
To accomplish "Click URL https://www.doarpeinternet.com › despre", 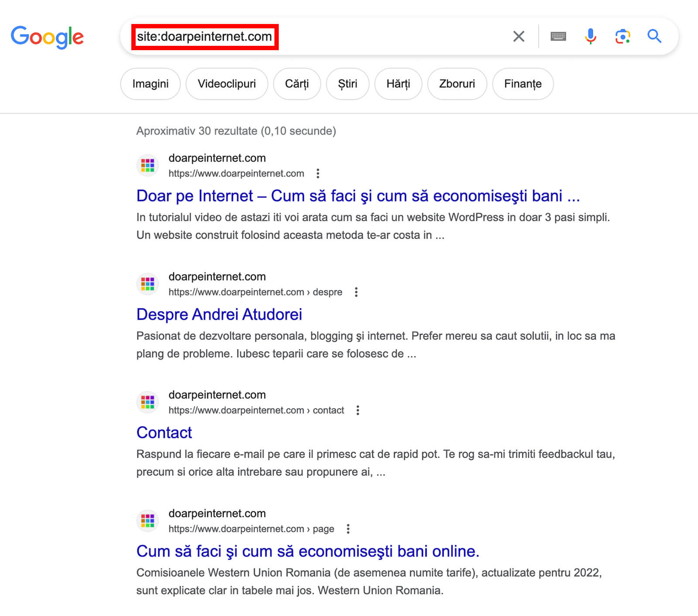I will [x=256, y=292].
